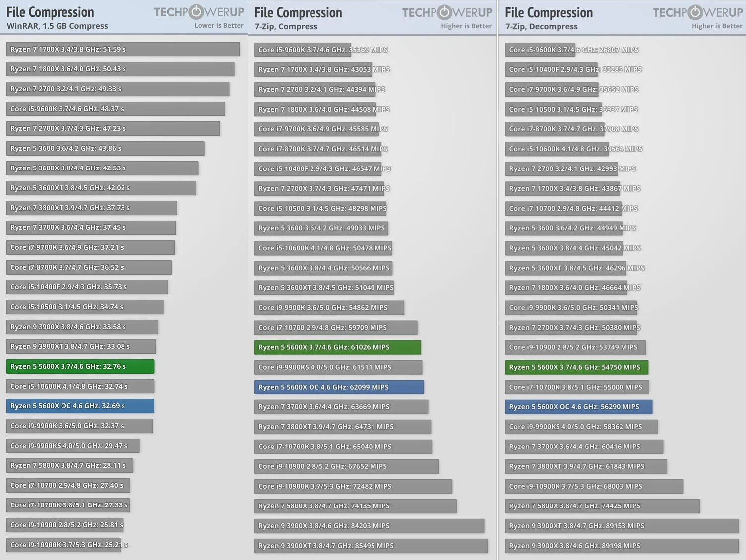Click 'Higher is Better' in the 7-Zip Decompress chart
This screenshot has height=560, width=746.
(x=717, y=26)
